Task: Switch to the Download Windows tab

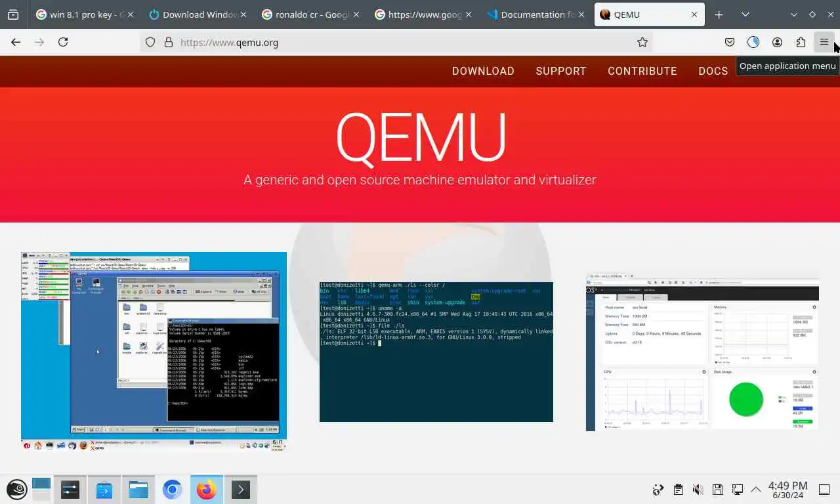Action: pos(198,14)
